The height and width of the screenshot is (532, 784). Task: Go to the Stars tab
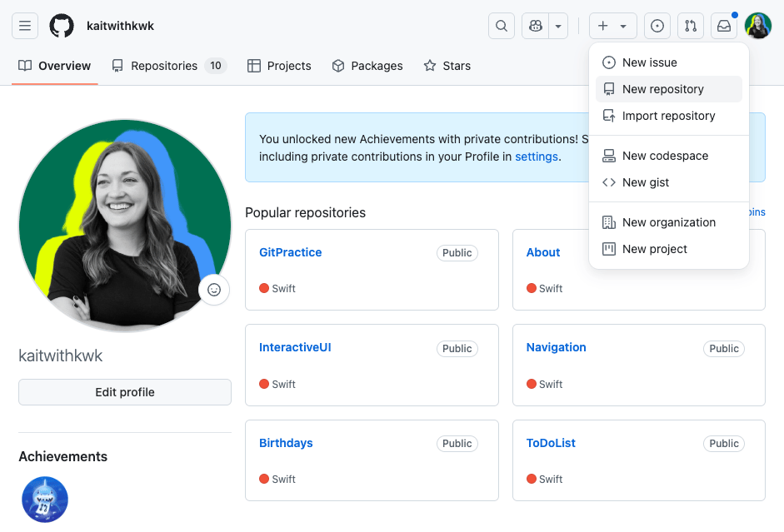coord(447,66)
